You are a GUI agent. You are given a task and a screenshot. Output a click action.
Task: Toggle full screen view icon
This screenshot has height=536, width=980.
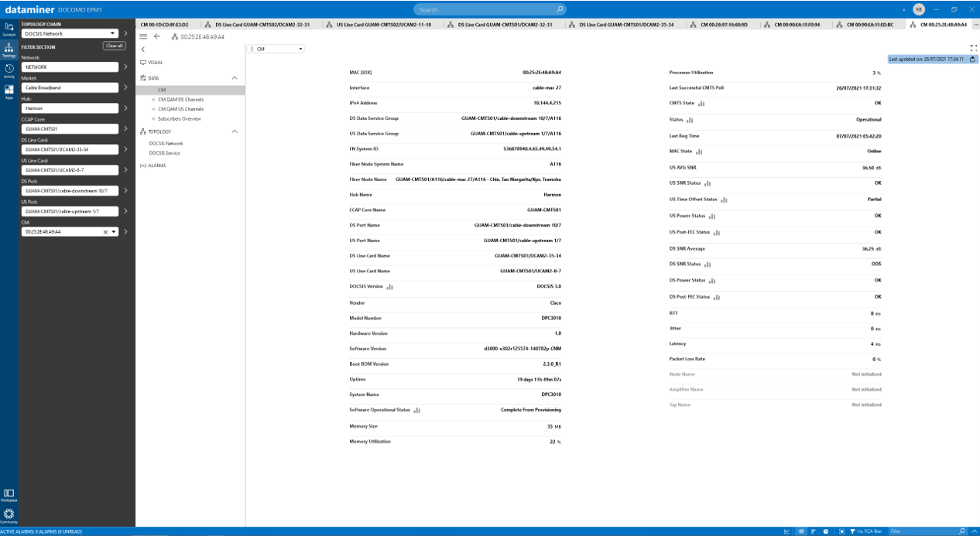coord(974,48)
